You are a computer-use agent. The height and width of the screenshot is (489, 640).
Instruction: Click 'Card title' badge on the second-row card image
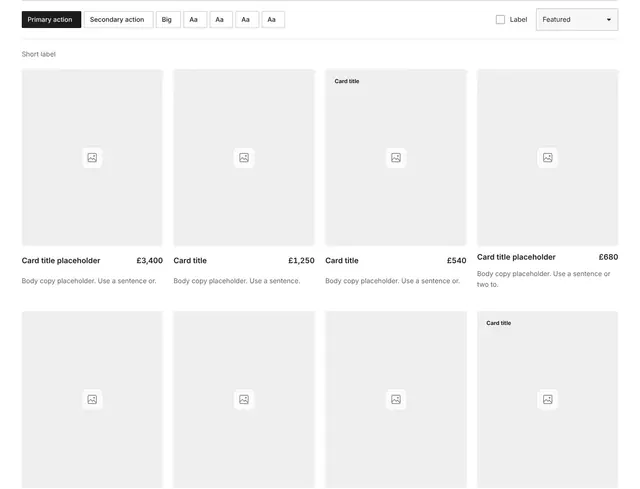pos(499,323)
